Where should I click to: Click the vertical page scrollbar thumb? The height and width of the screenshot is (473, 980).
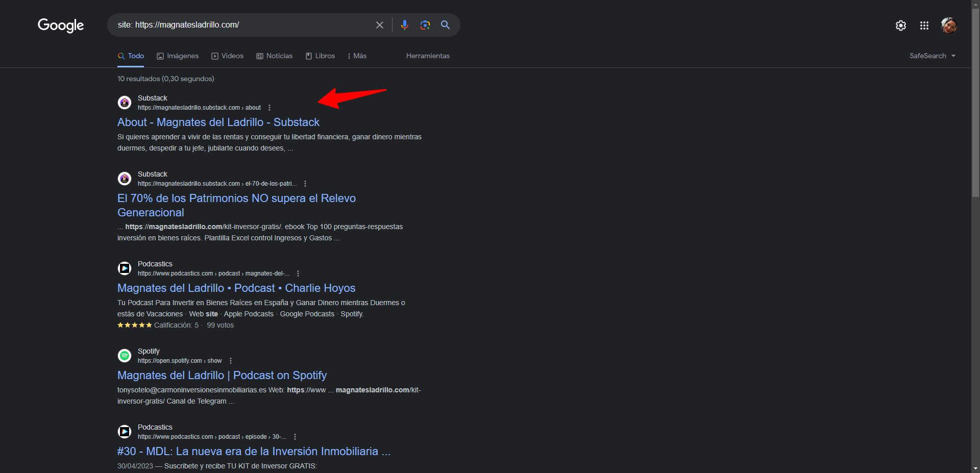click(975, 103)
